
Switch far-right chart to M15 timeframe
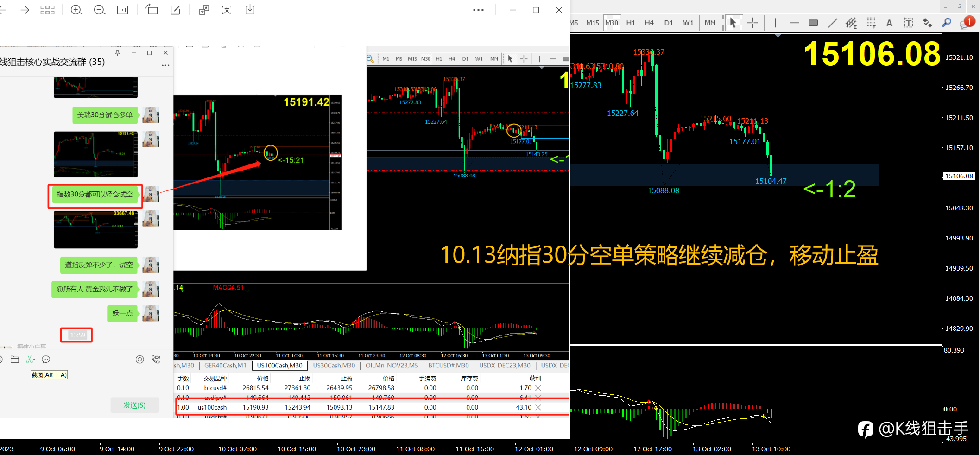point(592,23)
